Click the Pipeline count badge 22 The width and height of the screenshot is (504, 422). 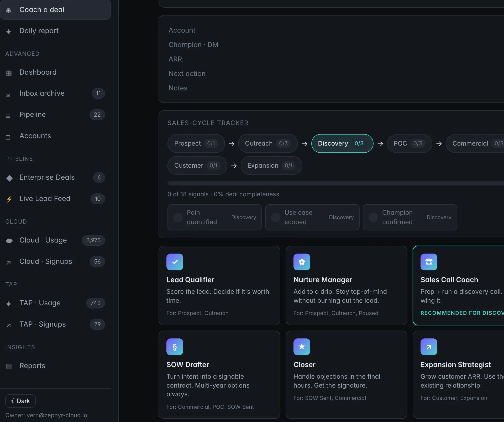[x=97, y=115]
